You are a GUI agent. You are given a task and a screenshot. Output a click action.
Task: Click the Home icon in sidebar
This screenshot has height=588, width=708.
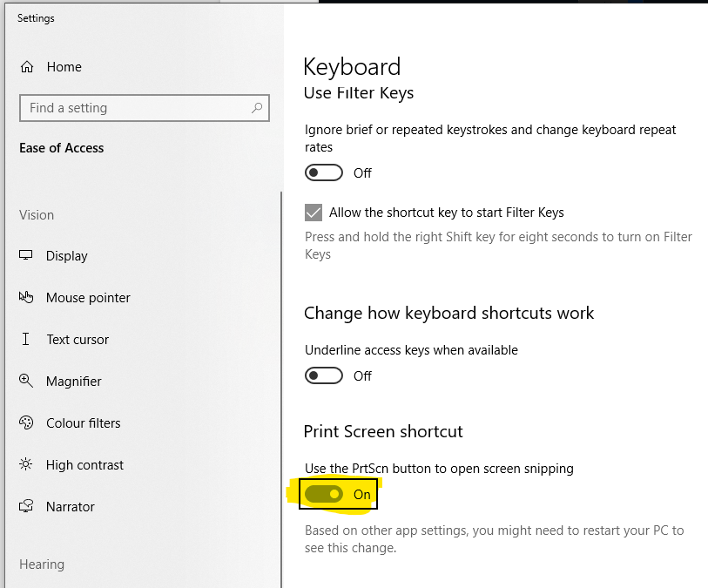pyautogui.click(x=28, y=67)
